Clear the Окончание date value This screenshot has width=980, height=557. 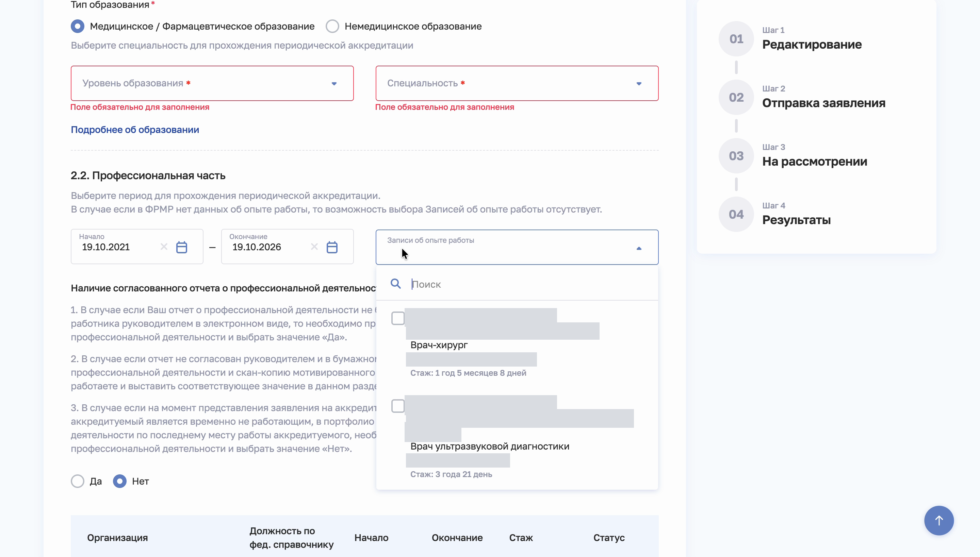pyautogui.click(x=314, y=247)
